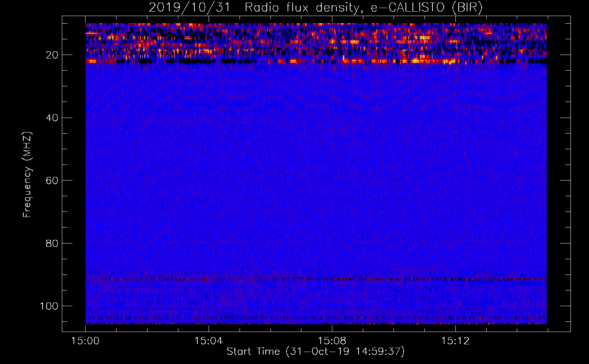The image size is (589, 364).
Task: Click the 'Start Time (31-Oct-19 14:59:37)' label
Action: coord(316,352)
